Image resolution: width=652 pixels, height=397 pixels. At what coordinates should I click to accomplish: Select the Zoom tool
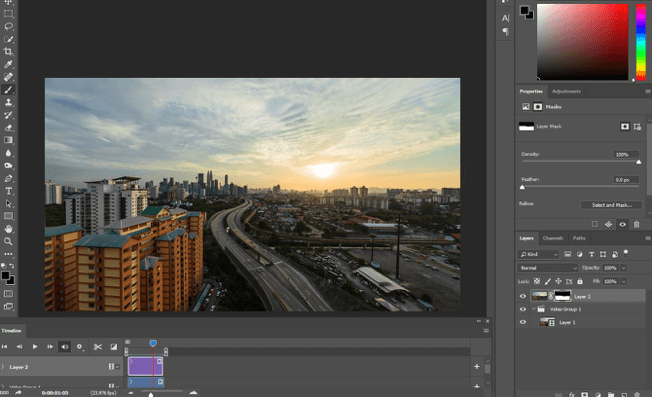click(x=8, y=241)
